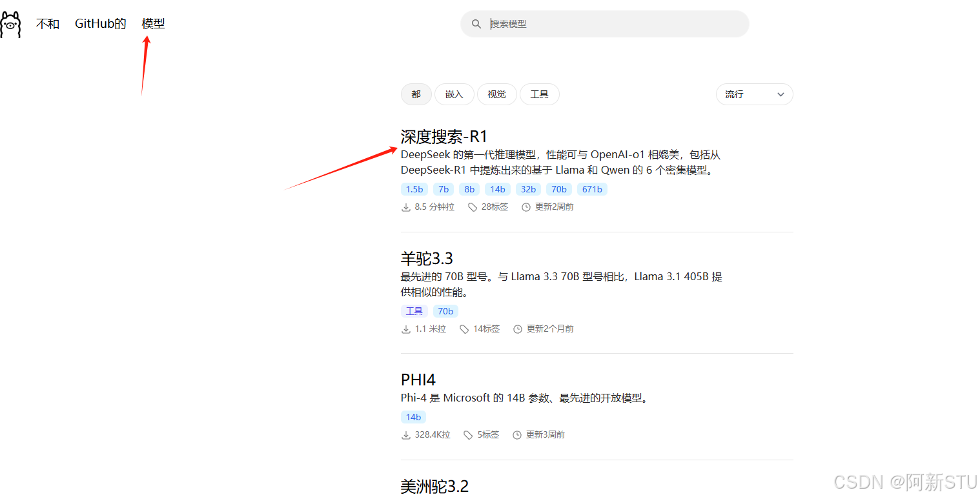Image resolution: width=980 pixels, height=499 pixels.
Task: Click the 32b tag under 深度搜索-R1
Action: pos(529,189)
